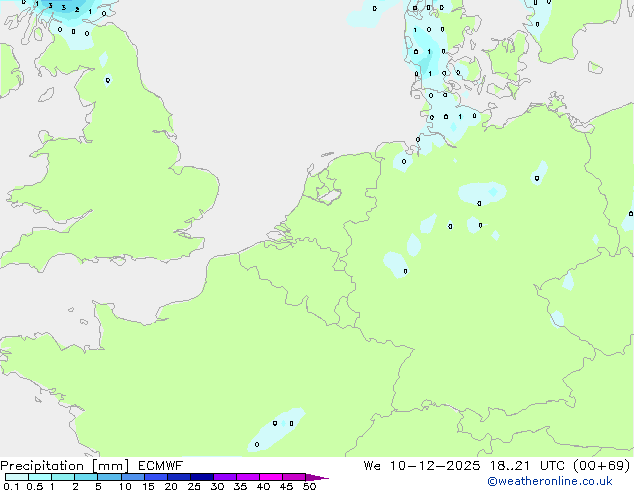Pick the 15–20 mm blue legend box
The width and height of the screenshot is (634, 490).
click(155, 477)
